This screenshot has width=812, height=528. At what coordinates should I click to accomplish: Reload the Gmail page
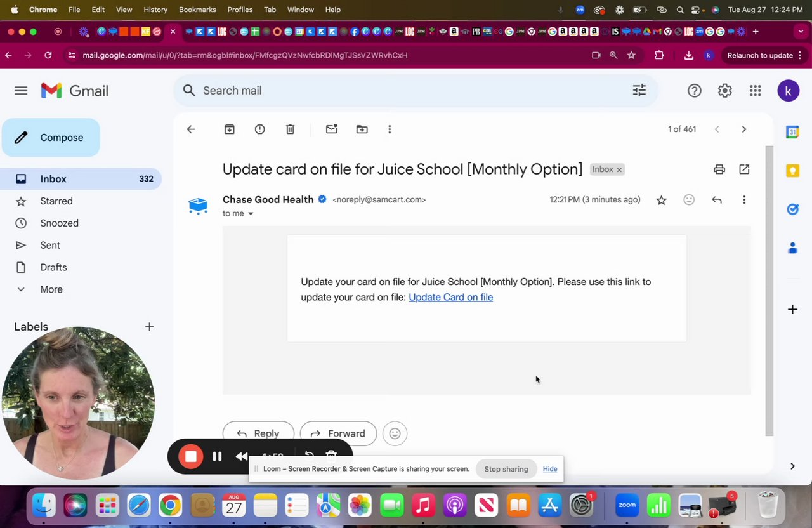tap(48, 55)
